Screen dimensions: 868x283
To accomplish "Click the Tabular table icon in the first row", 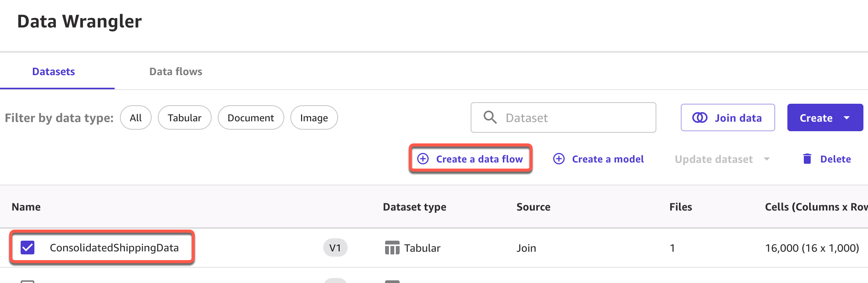I will point(392,248).
